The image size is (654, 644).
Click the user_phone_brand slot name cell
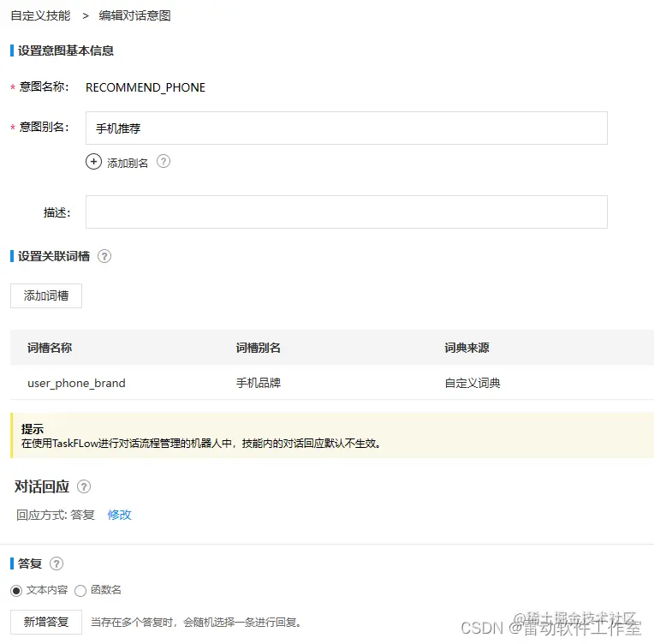pyautogui.click(x=76, y=383)
